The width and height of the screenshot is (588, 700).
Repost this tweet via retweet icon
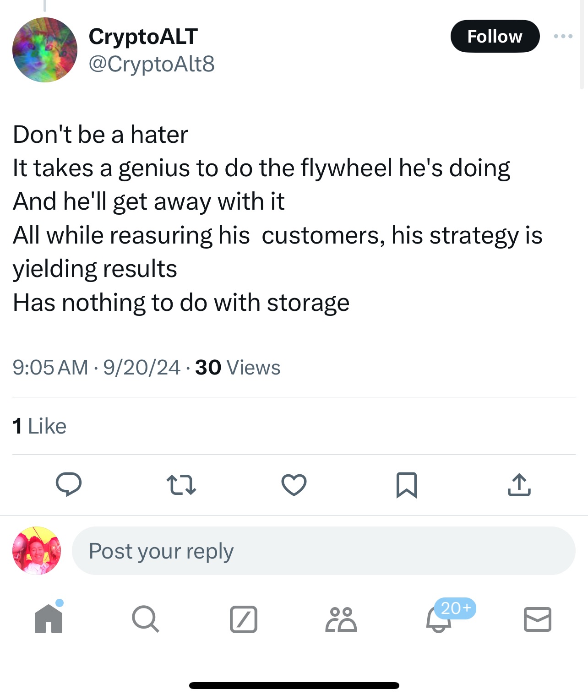[x=181, y=485]
